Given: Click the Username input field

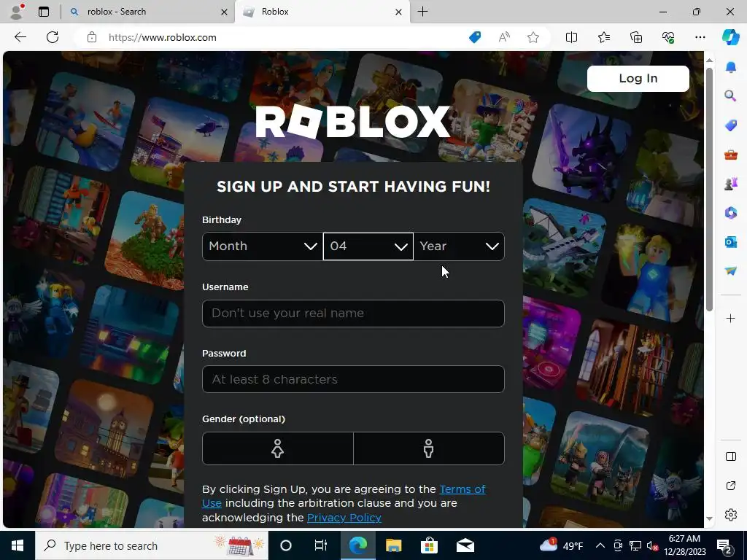Looking at the screenshot, I should 353,314.
